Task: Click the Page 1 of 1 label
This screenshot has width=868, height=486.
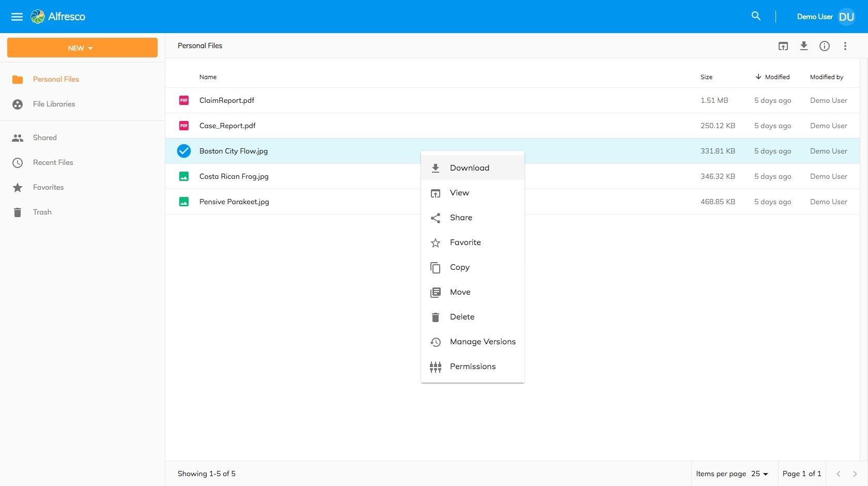Action: pos(802,474)
